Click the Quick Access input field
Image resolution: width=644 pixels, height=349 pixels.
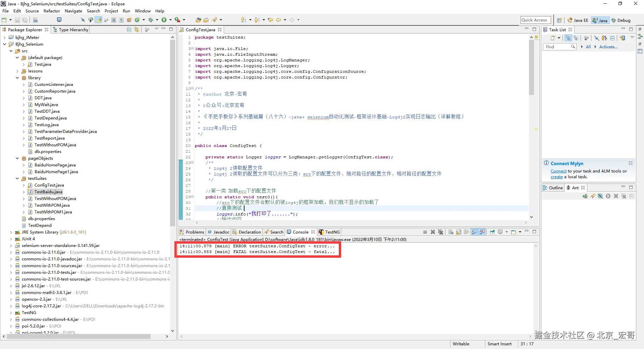[536, 20]
